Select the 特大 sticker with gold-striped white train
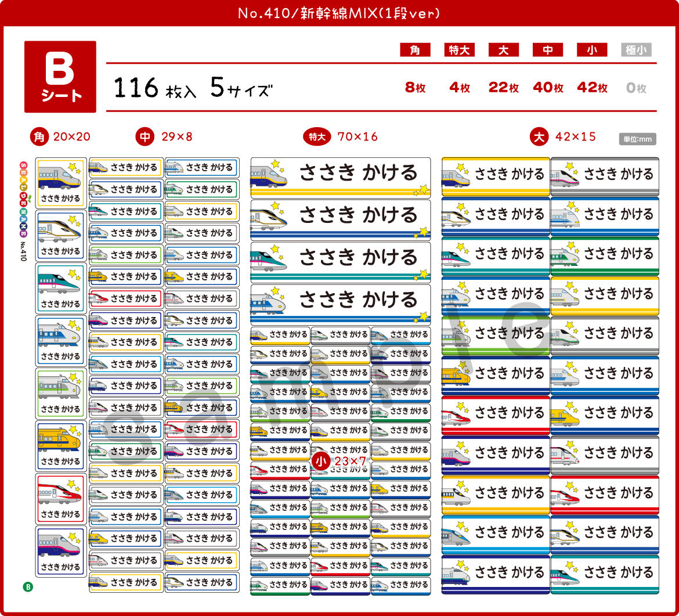The image size is (679, 616). click(x=340, y=220)
